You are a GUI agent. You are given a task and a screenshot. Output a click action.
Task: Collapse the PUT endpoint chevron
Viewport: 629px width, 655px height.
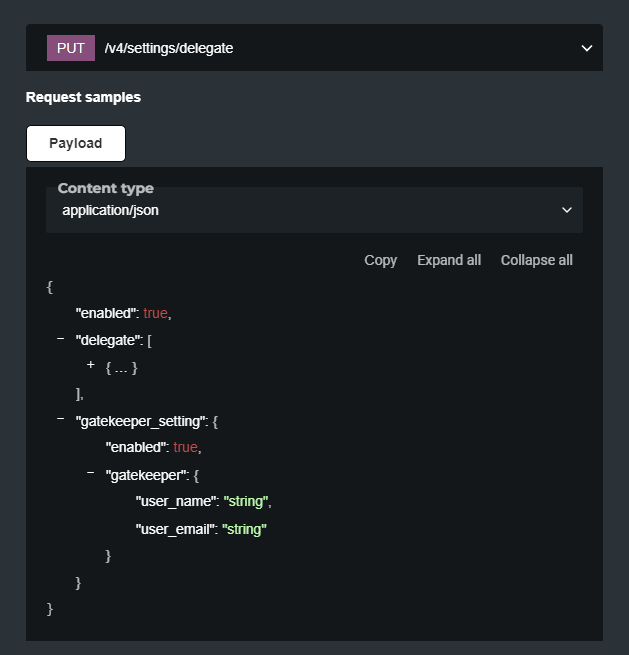(586, 48)
